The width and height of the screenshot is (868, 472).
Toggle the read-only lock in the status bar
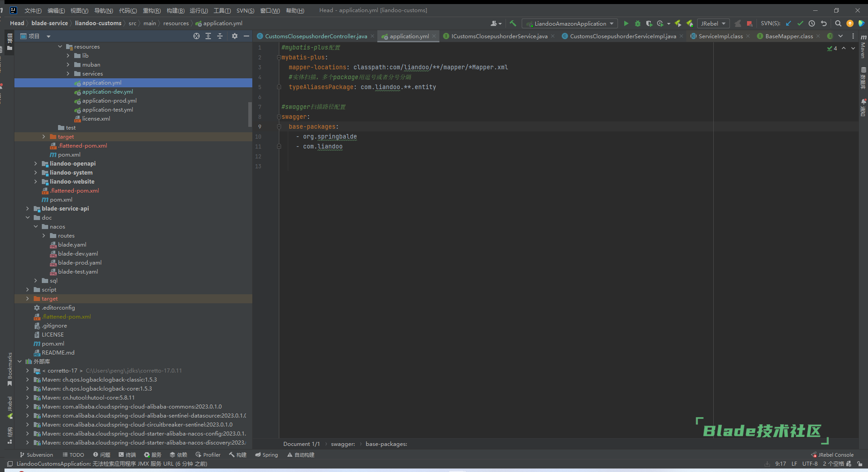[x=859, y=464]
